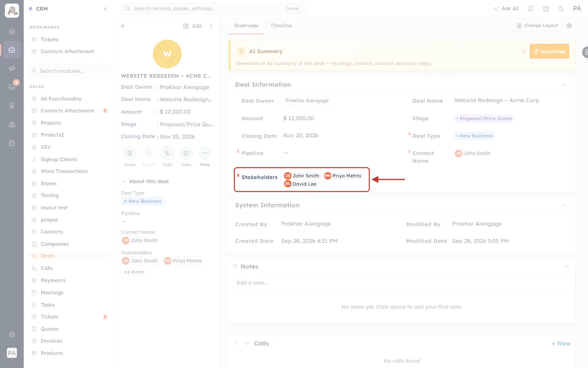Image resolution: width=588 pixels, height=368 pixels.
Task: Open the More quick actions icon
Action: (x=205, y=153)
